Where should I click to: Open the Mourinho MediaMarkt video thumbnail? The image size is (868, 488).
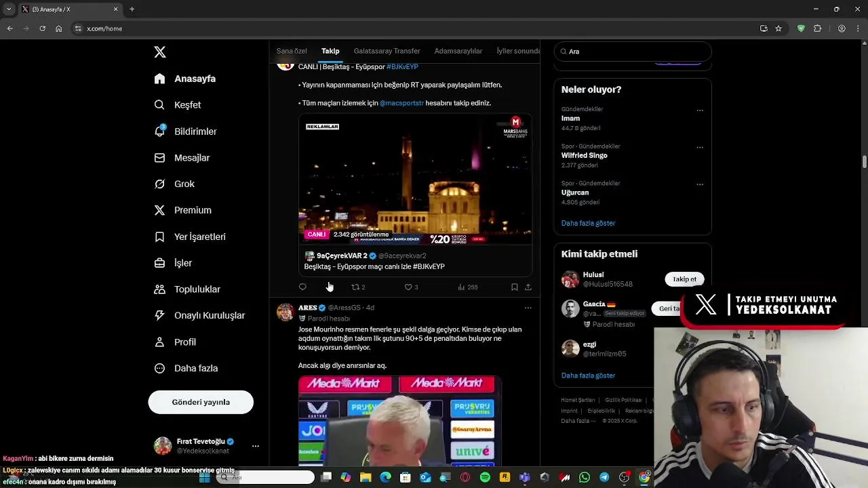click(400, 421)
